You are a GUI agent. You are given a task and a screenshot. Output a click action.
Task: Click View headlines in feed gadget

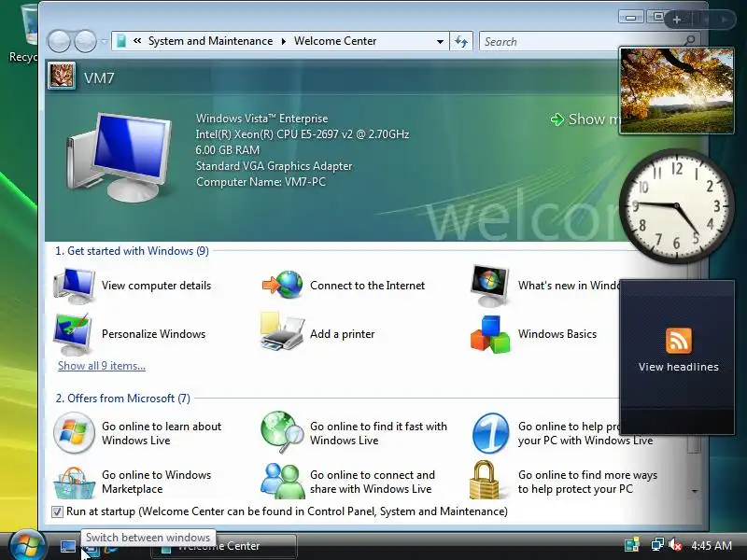(679, 367)
